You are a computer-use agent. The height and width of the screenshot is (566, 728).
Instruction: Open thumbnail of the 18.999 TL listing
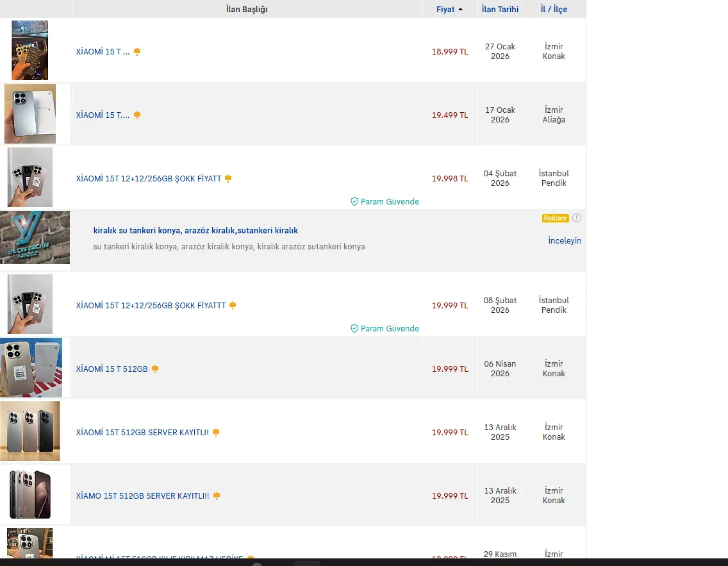pos(29,50)
